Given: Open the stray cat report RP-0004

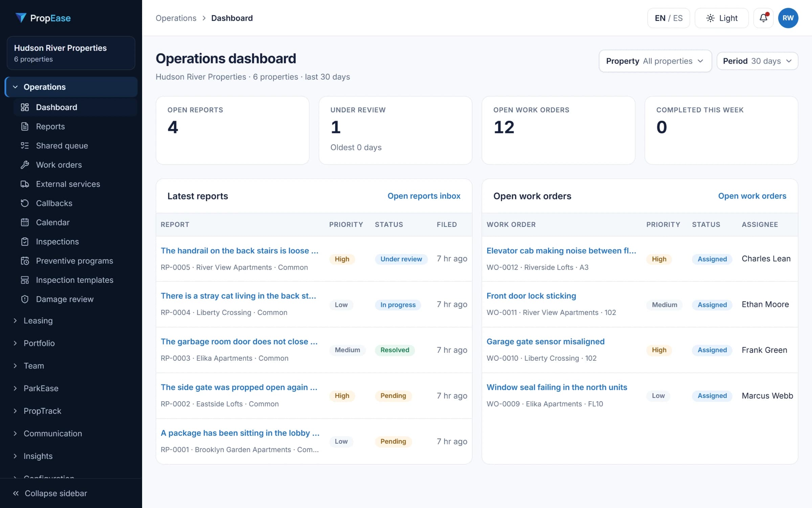Looking at the screenshot, I should point(239,296).
